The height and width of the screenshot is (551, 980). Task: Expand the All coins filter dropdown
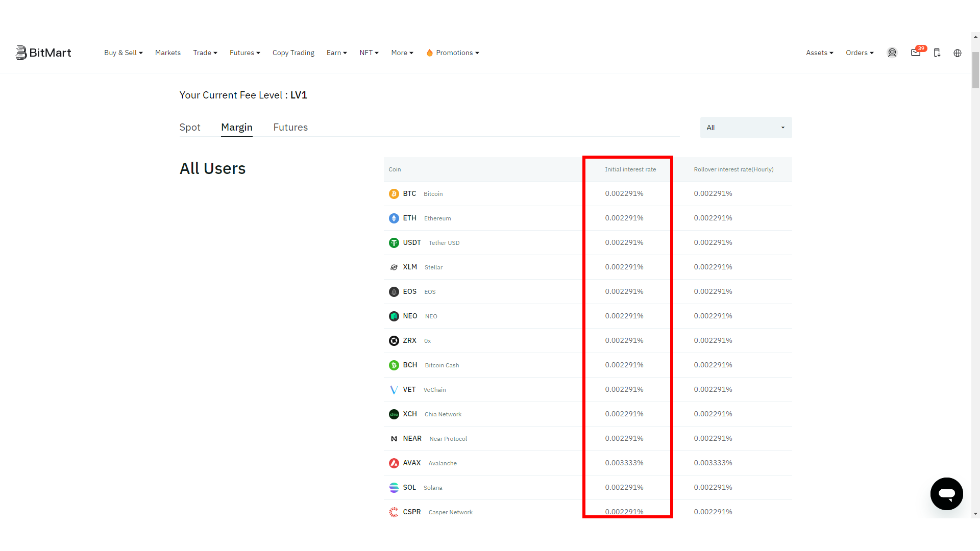pos(746,127)
